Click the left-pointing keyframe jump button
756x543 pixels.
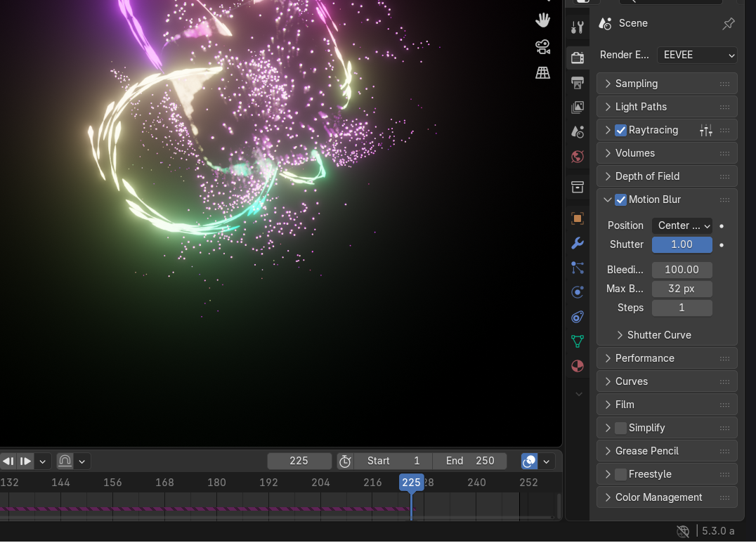coord(8,462)
